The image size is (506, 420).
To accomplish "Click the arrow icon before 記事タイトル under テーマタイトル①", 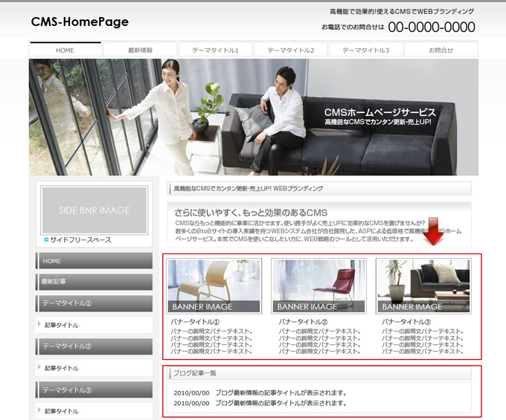I will click(x=39, y=325).
